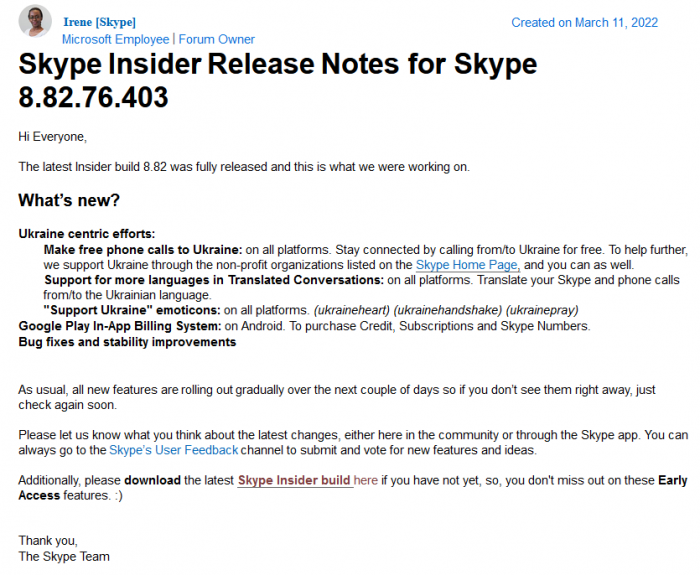
Task: Click the Microsoft Employee badge link
Action: click(x=116, y=39)
